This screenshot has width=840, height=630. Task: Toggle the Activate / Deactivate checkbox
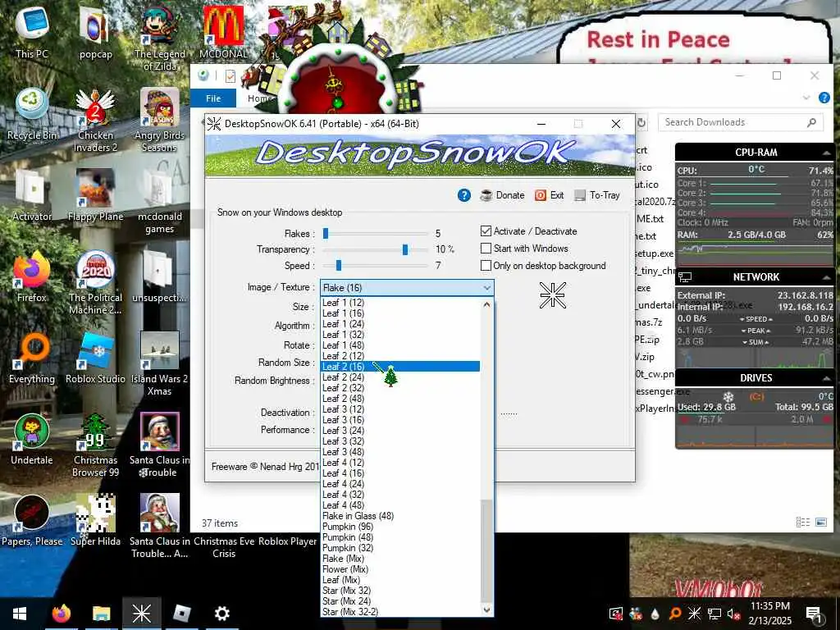[486, 231]
